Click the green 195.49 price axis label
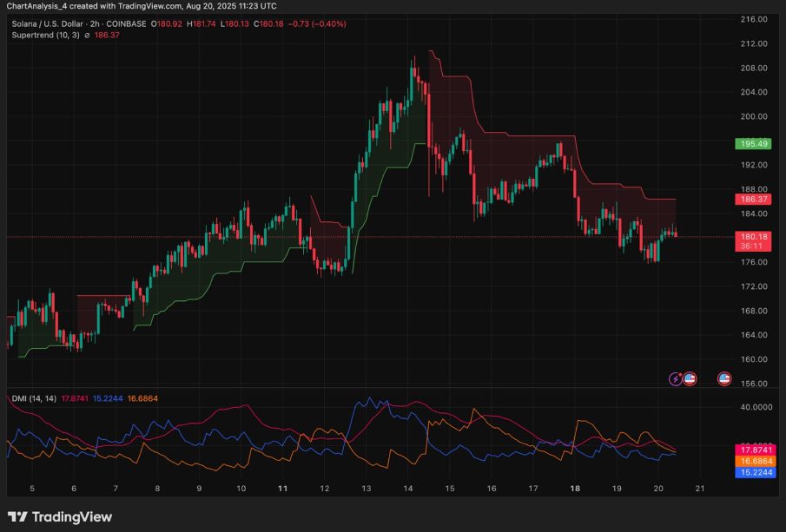The width and height of the screenshot is (786, 532). tap(752, 143)
